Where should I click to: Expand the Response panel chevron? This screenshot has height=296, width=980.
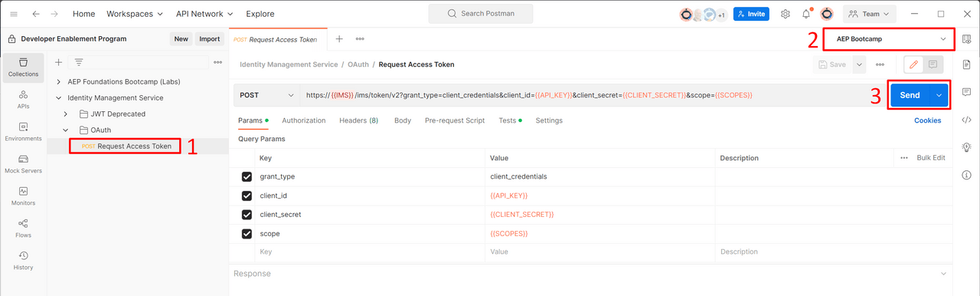pyautogui.click(x=943, y=273)
